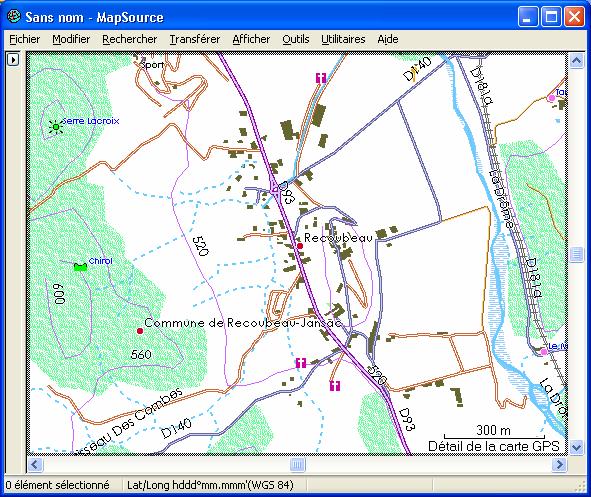Click the D93 road label at bottom
The height and width of the screenshot is (497, 591).
pyautogui.click(x=407, y=419)
